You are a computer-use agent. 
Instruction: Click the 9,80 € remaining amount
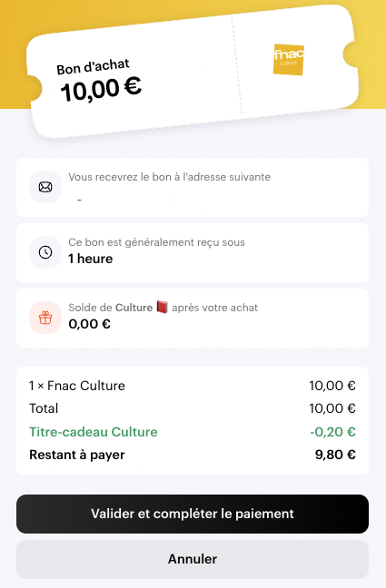(x=335, y=455)
